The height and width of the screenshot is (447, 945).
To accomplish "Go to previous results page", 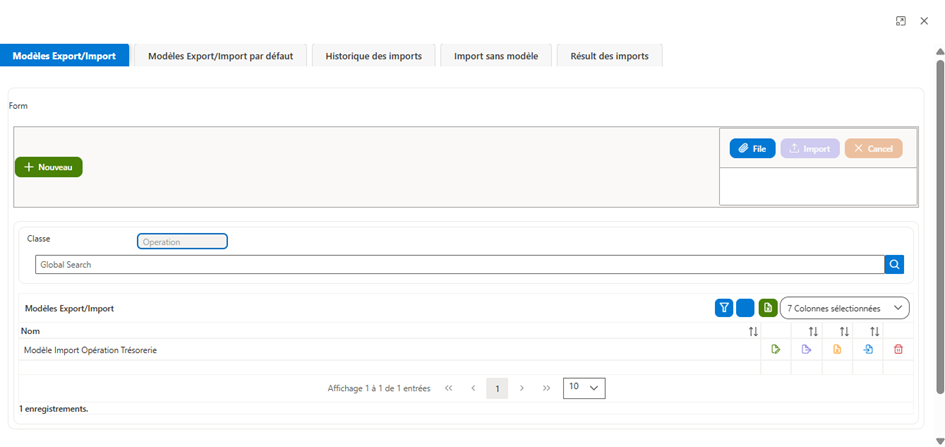I will [473, 389].
